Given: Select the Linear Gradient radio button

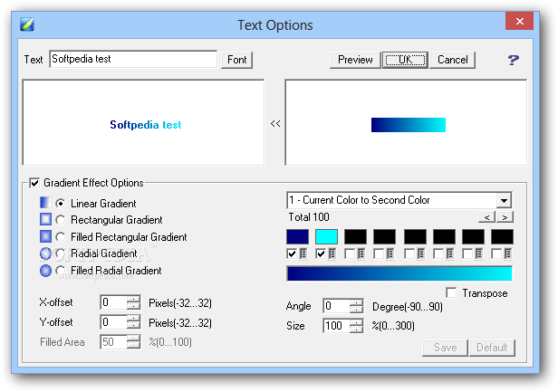Looking at the screenshot, I should [61, 203].
